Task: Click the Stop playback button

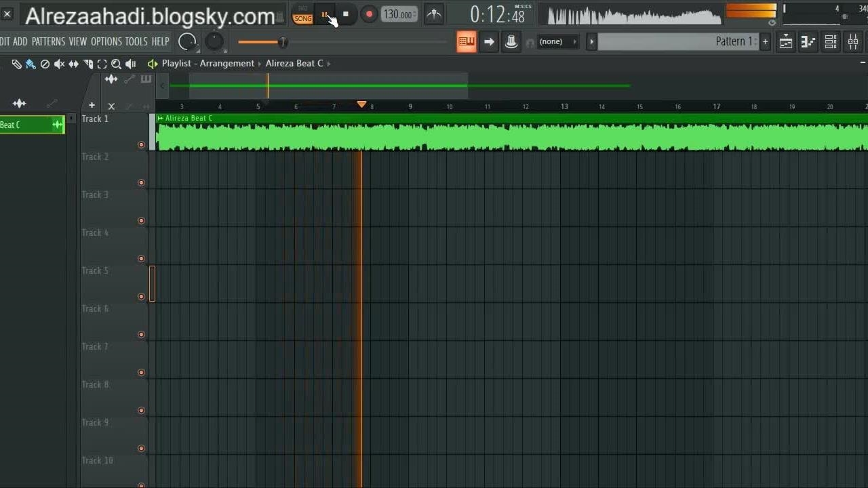Action: click(346, 14)
